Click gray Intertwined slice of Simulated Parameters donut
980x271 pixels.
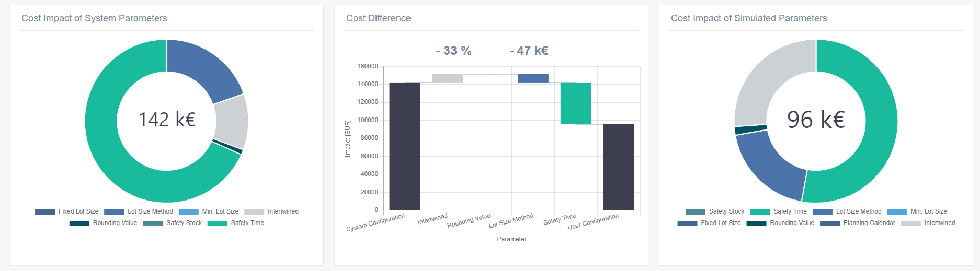coord(769,78)
